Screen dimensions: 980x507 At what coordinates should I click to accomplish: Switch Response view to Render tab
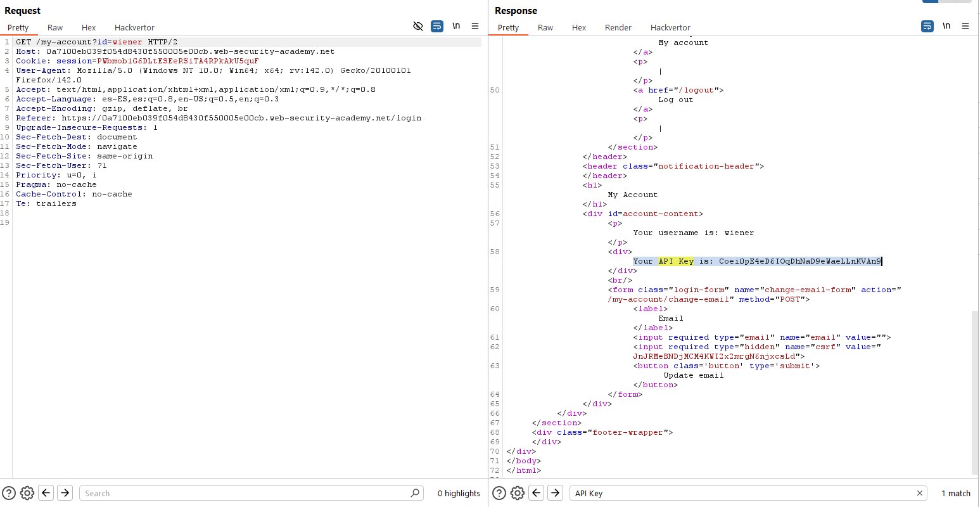[x=618, y=27]
